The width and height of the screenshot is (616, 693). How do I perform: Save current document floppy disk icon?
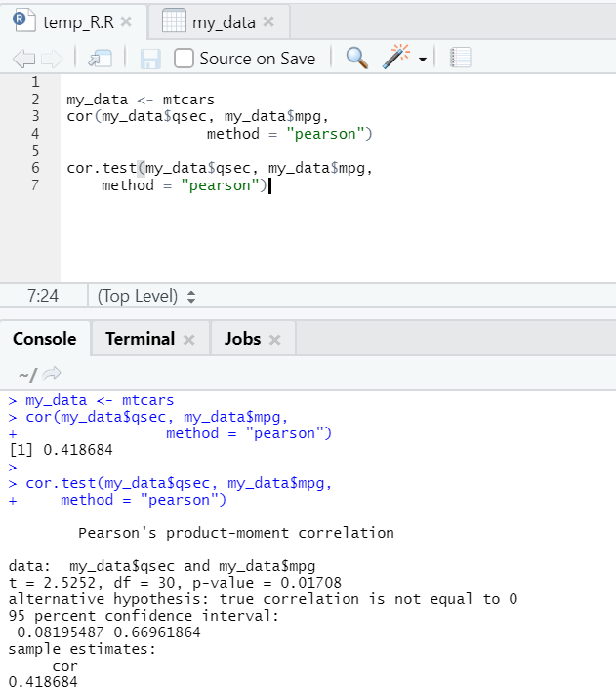[150, 59]
